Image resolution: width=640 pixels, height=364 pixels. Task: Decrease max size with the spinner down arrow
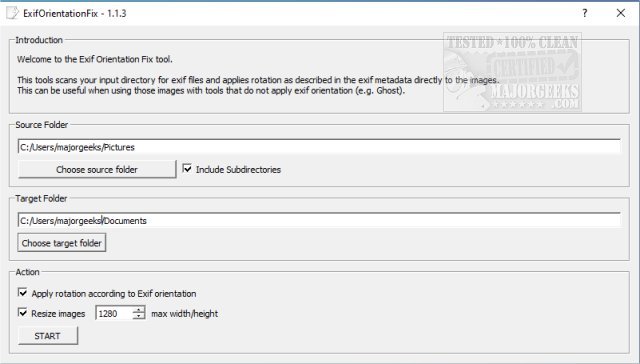click(139, 316)
